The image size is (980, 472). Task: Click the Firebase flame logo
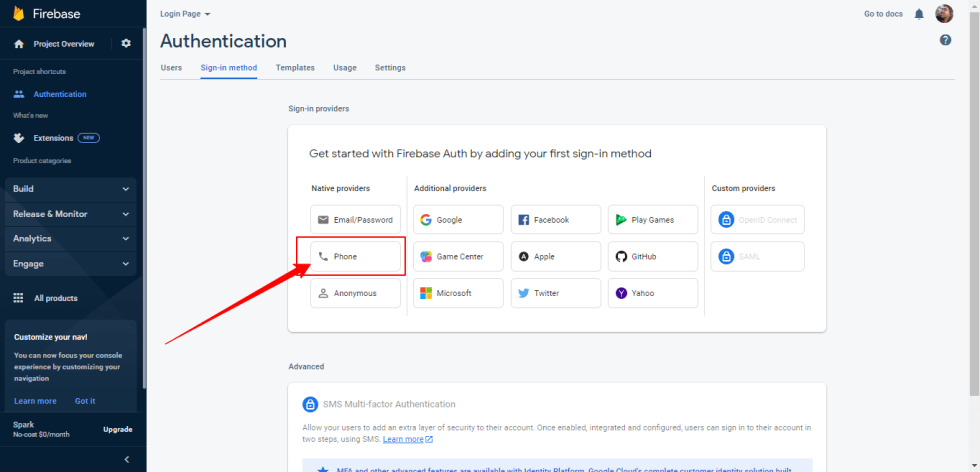[19, 13]
